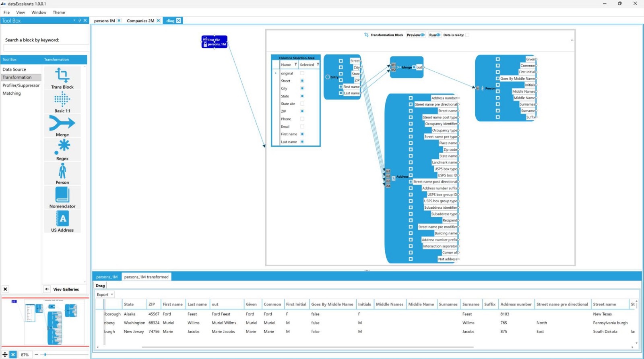Toggle the Data is ready checkbox

[x=467, y=35]
